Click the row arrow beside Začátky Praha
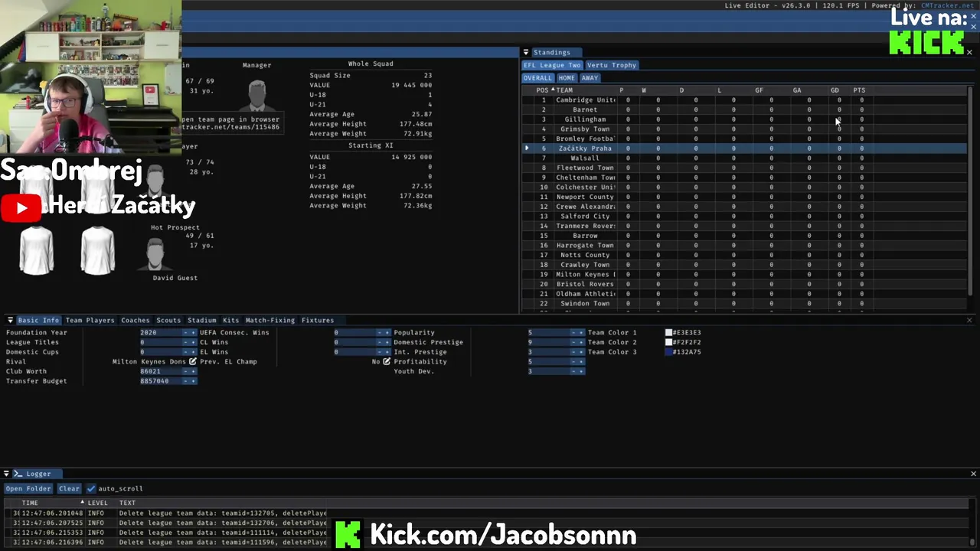 tap(527, 148)
